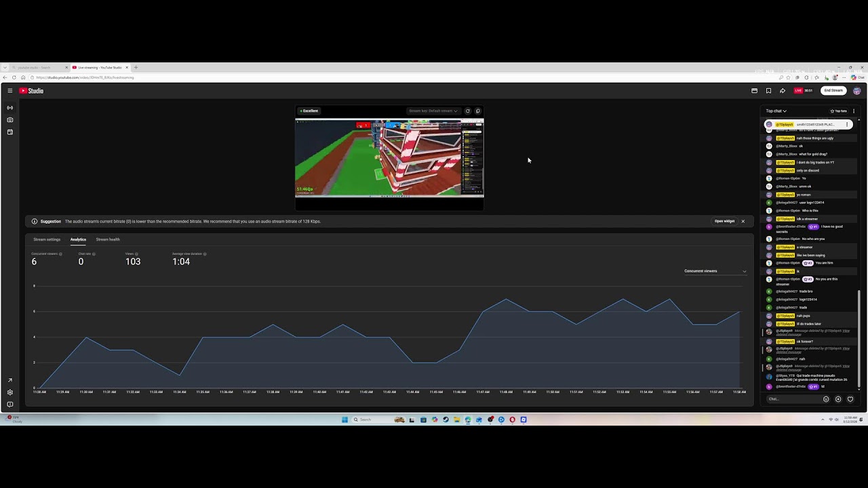The width and height of the screenshot is (868, 488).
Task: Click the taskbar clock showing 11:59 AM
Action: click(851, 420)
